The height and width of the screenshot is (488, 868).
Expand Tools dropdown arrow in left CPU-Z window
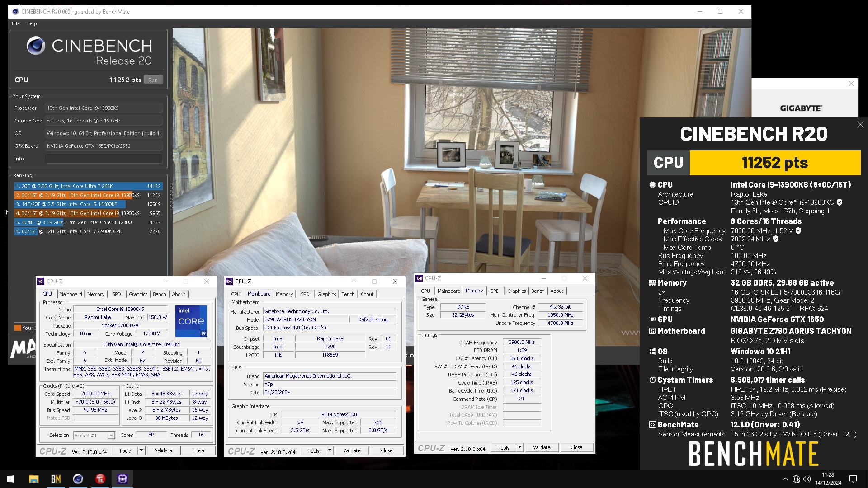tap(141, 450)
